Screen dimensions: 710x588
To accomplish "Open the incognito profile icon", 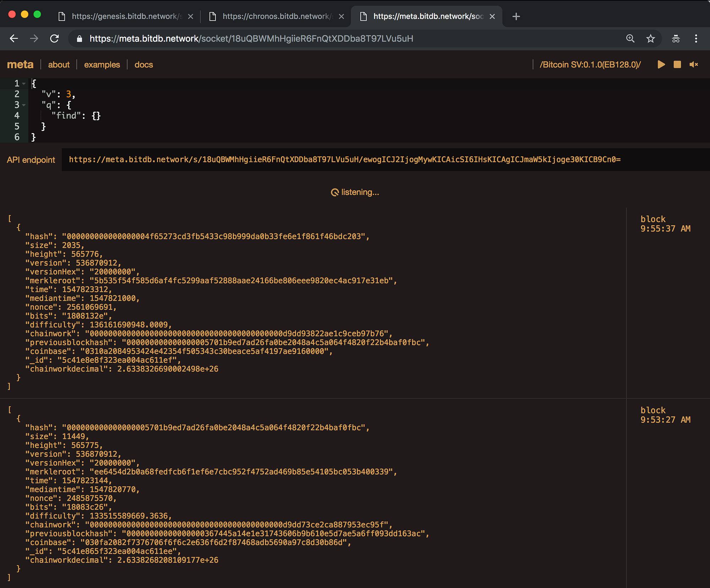I will point(676,38).
